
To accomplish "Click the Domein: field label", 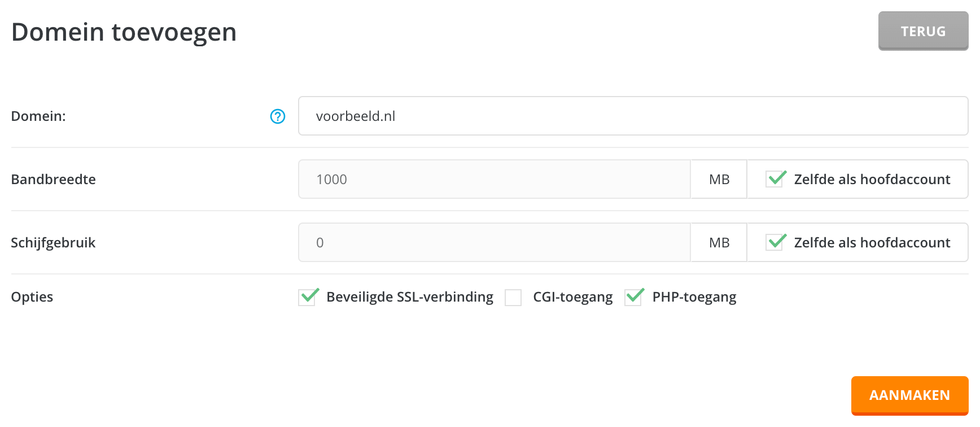I will click(38, 116).
